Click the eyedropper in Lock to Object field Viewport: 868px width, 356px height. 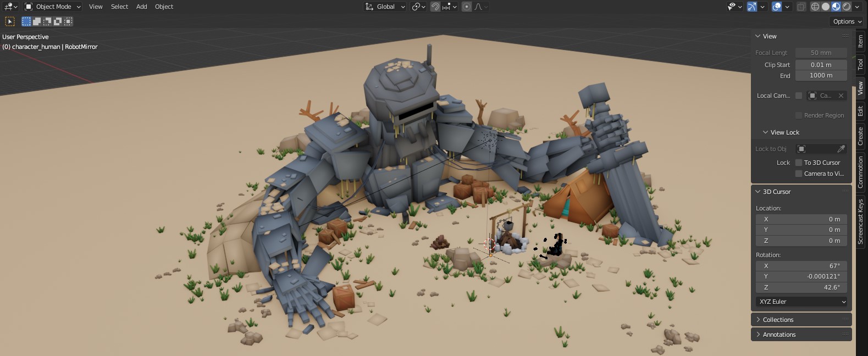[x=841, y=149]
